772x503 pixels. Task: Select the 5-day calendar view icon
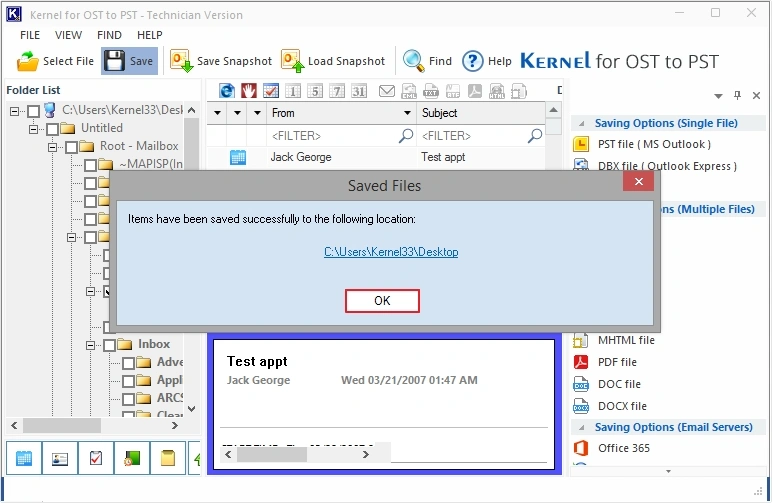pyautogui.click(x=315, y=91)
